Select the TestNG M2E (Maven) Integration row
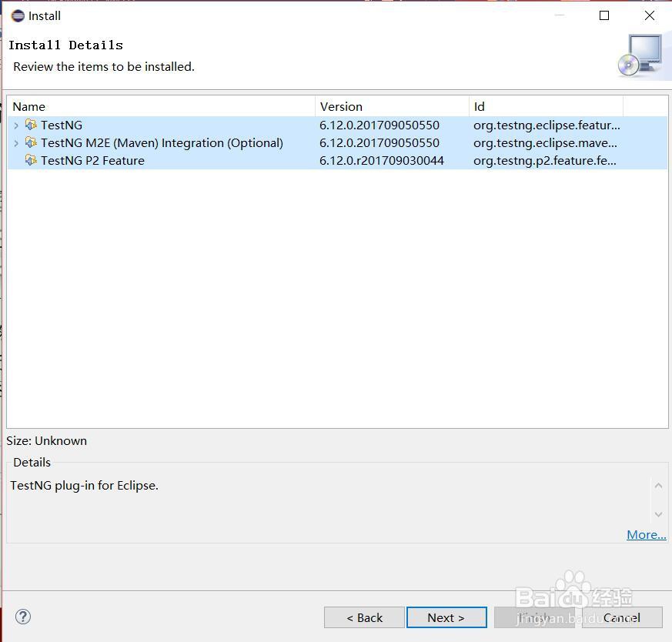The width and height of the screenshot is (672, 642). (337, 142)
